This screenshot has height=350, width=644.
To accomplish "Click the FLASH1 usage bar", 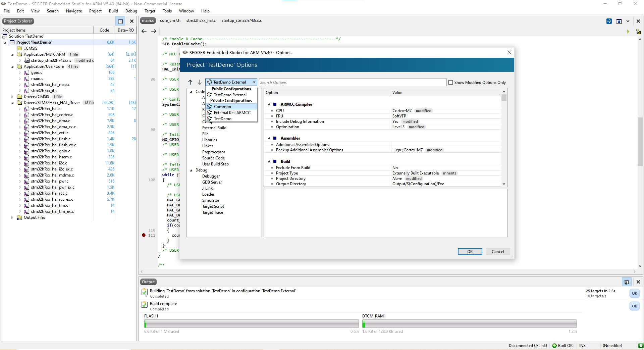I will click(x=252, y=324).
